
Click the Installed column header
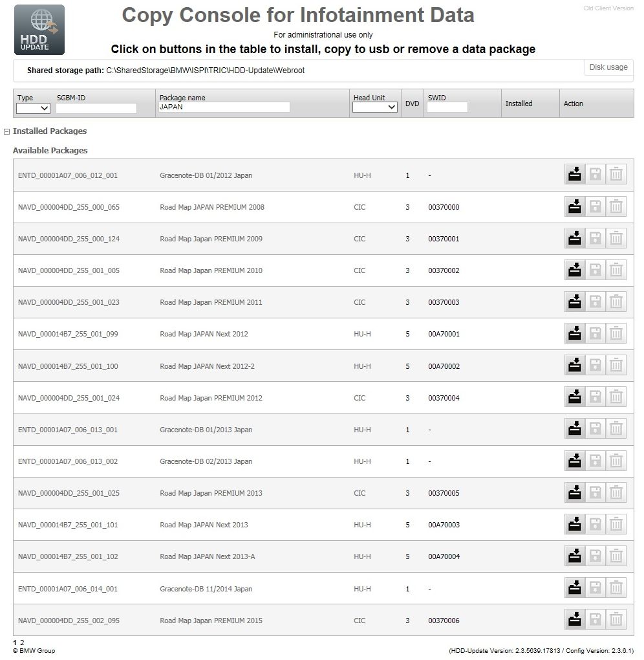519,104
